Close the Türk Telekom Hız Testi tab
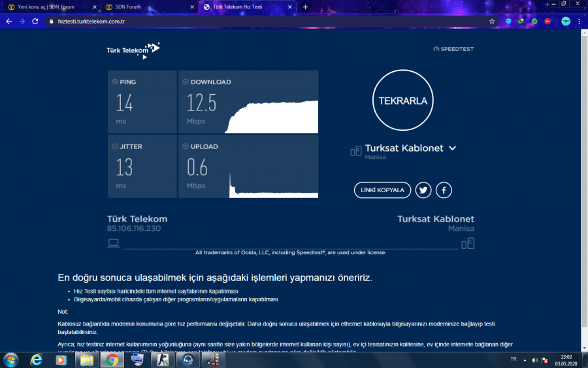Viewport: 588px width, 368px height. pos(289,7)
